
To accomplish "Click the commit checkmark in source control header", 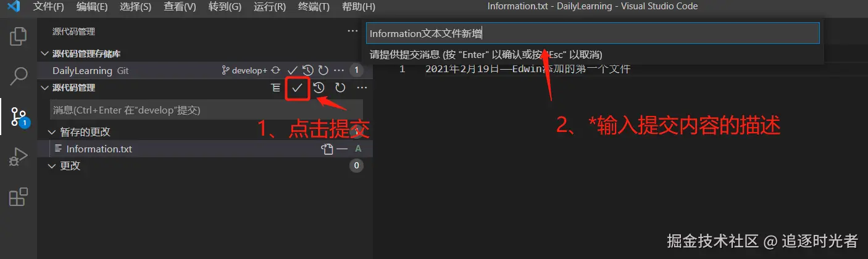I will pos(298,88).
